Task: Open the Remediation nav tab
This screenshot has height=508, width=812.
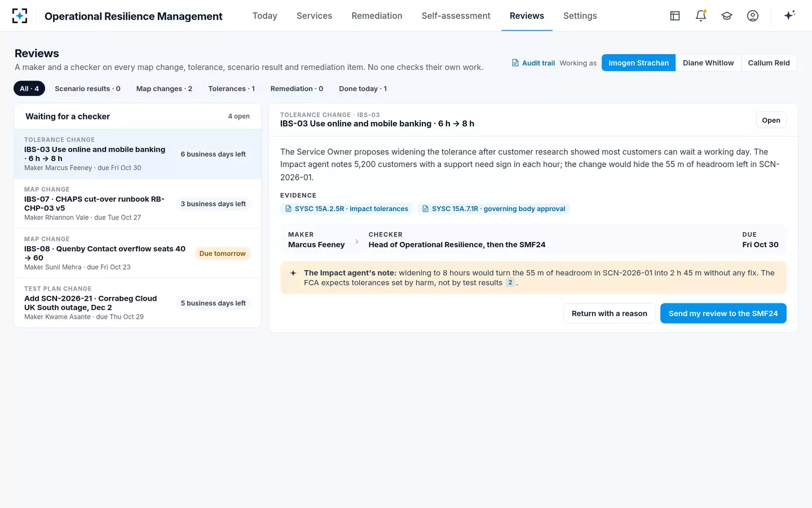Action: pos(377,16)
